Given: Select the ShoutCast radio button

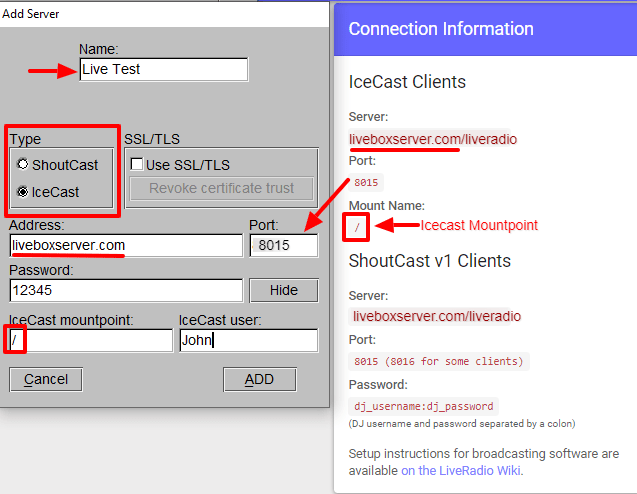Looking at the screenshot, I should (x=23, y=164).
